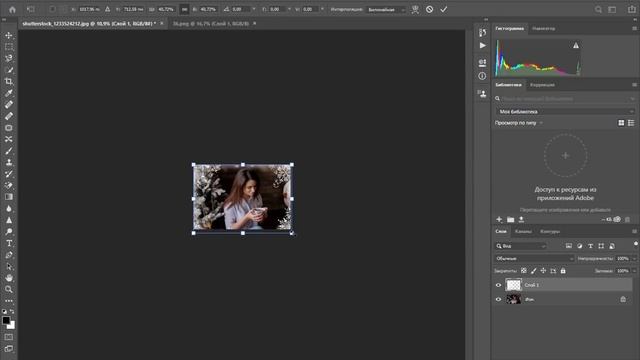Toggle the type layer filter
The image size is (640, 360).
point(590,246)
